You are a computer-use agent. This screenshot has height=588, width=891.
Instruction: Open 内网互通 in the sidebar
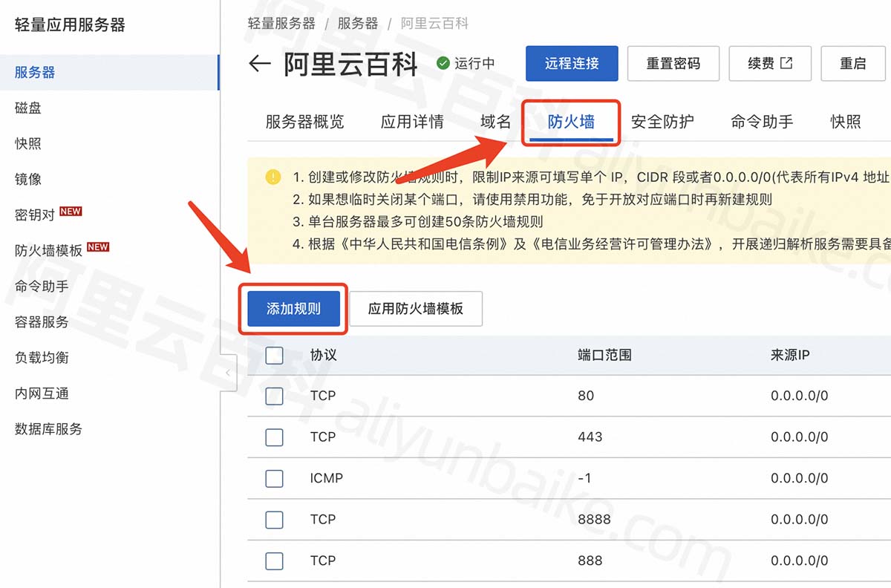(x=42, y=393)
